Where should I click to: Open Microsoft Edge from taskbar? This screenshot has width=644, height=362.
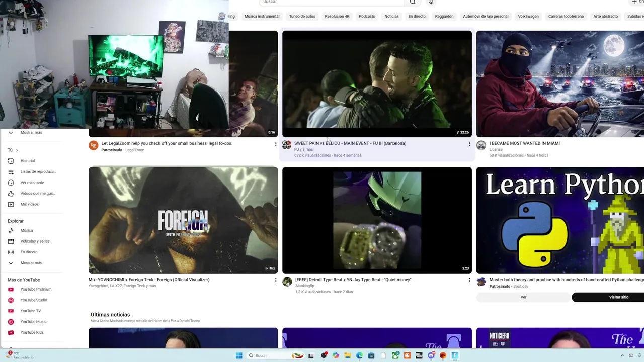pos(359,355)
